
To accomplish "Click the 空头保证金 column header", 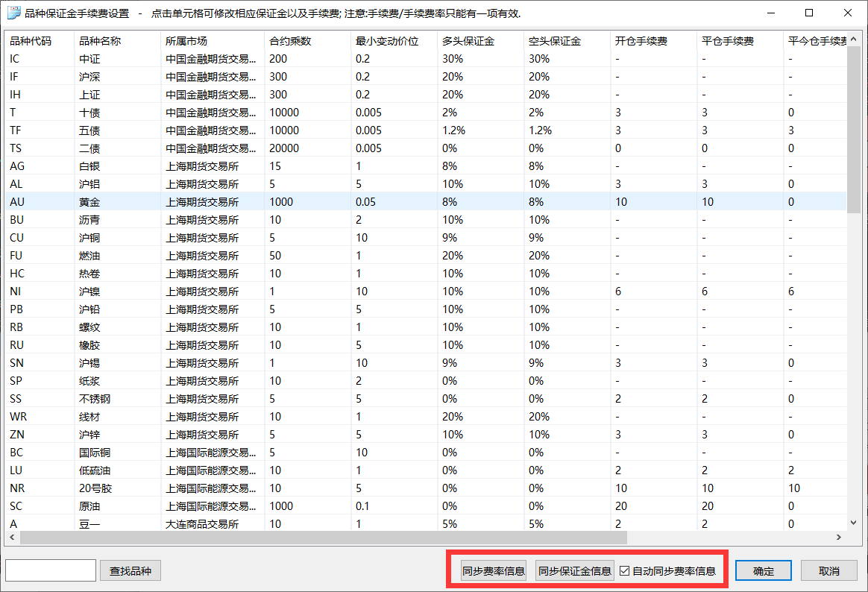I will click(567, 41).
